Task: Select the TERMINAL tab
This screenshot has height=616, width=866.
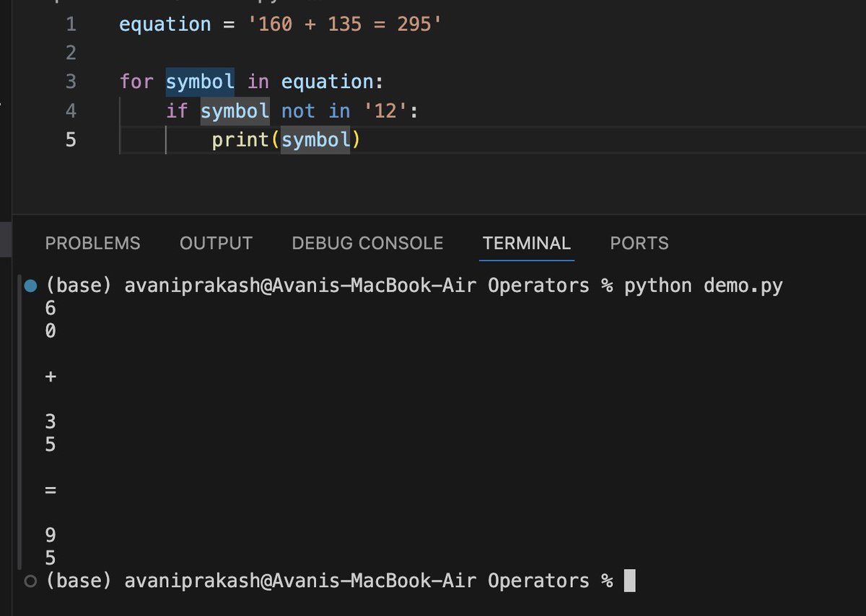Action: click(x=527, y=243)
